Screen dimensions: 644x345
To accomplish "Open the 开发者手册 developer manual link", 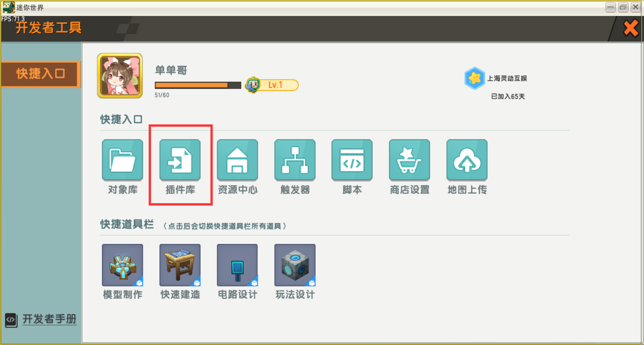I will pos(49,319).
